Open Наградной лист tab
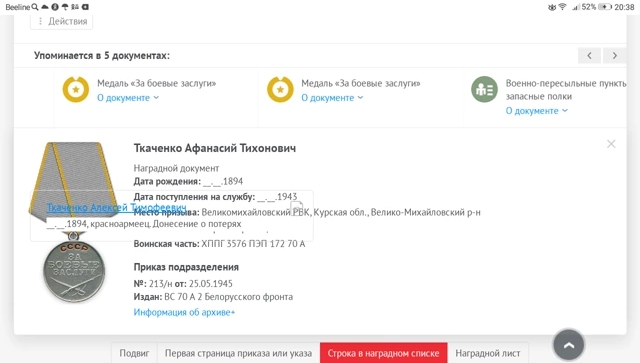This screenshot has width=640, height=363. click(x=488, y=353)
